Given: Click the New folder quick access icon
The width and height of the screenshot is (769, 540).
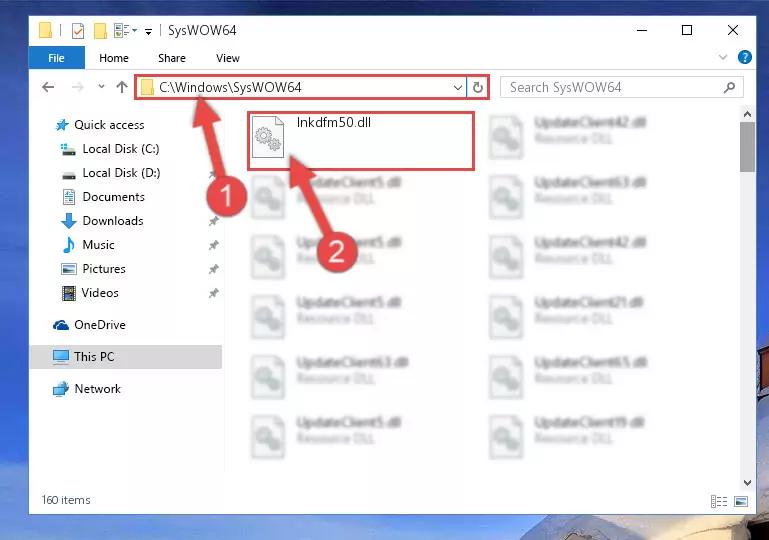Looking at the screenshot, I should click(x=100, y=31).
